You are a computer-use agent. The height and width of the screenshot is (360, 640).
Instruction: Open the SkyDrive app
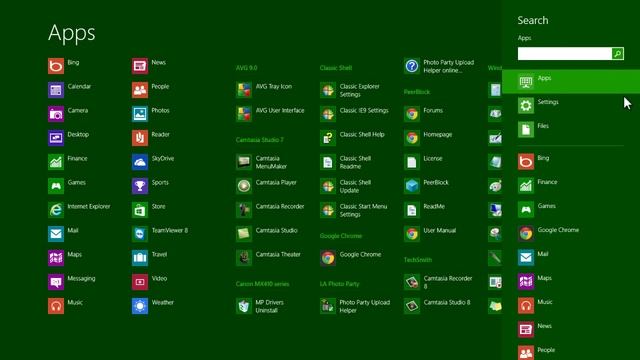tap(153, 162)
